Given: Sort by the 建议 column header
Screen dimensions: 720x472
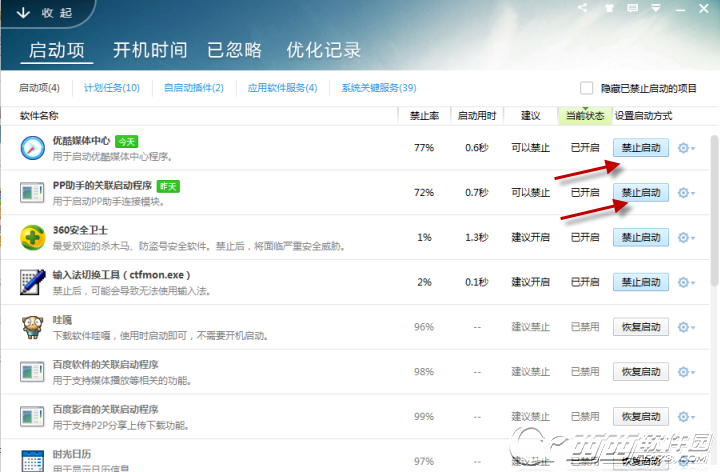Looking at the screenshot, I should pyautogui.click(x=530, y=116).
